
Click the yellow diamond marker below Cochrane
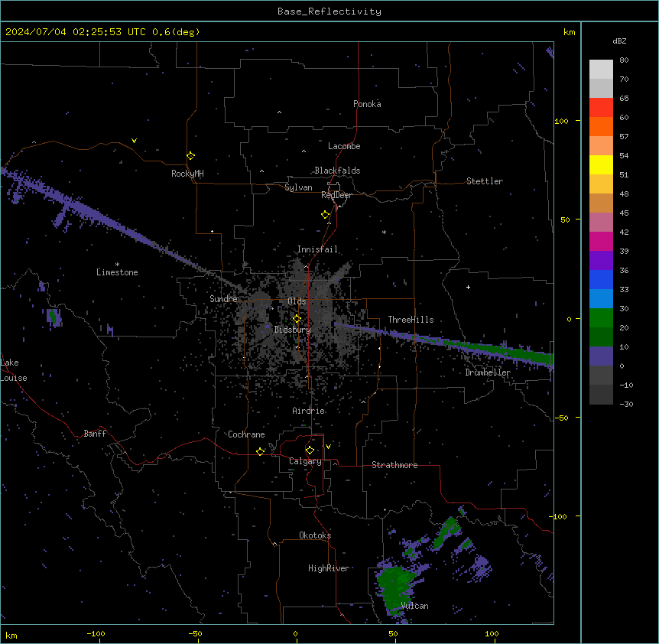point(260,451)
